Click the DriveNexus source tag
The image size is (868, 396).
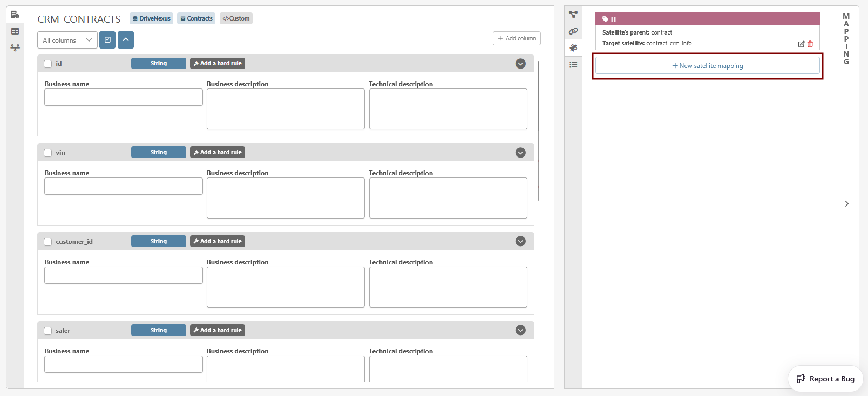[x=151, y=18]
